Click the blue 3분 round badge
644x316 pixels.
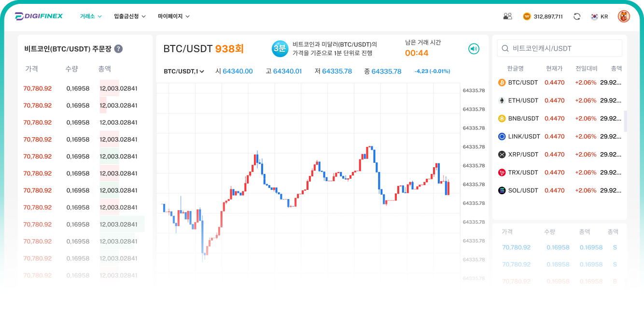click(x=280, y=49)
